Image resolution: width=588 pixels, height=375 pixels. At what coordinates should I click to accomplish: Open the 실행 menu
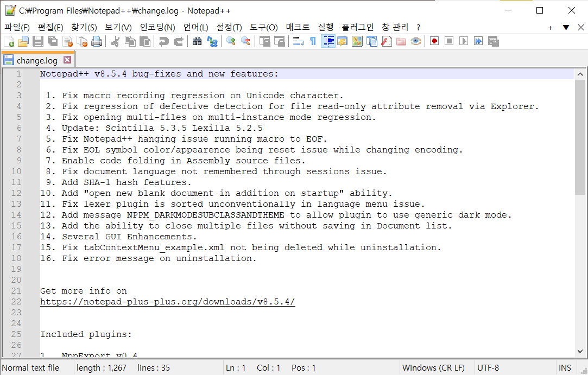326,27
